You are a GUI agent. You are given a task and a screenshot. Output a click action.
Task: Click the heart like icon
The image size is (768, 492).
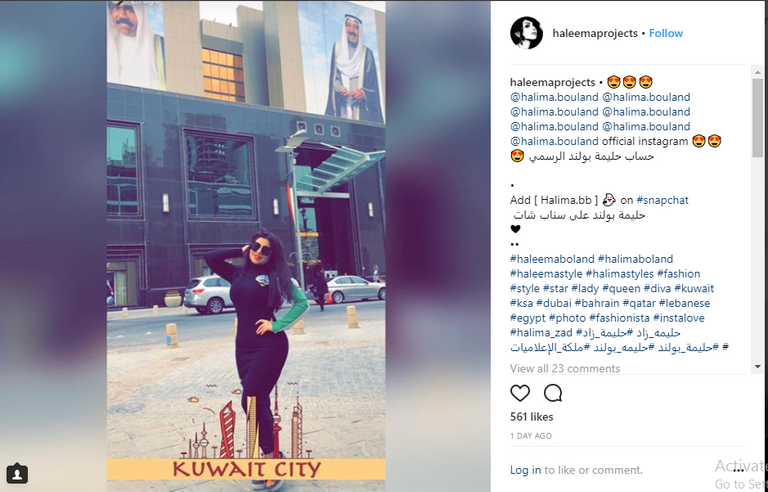tap(520, 393)
